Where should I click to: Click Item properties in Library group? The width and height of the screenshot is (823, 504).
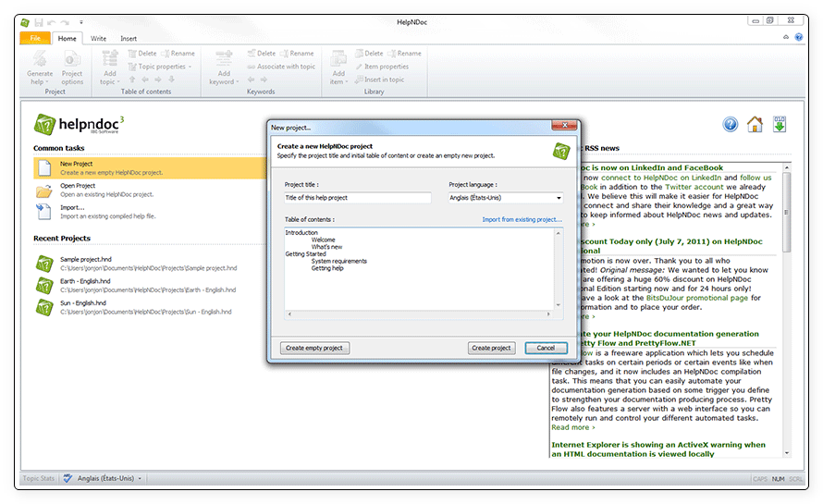[x=382, y=67]
